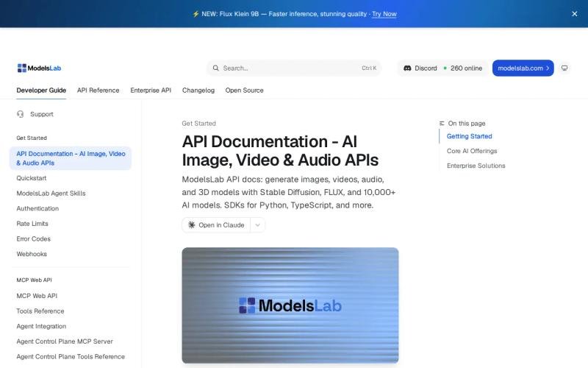Visit modelslab.com via blue button
The image size is (588, 368).
pos(523,68)
